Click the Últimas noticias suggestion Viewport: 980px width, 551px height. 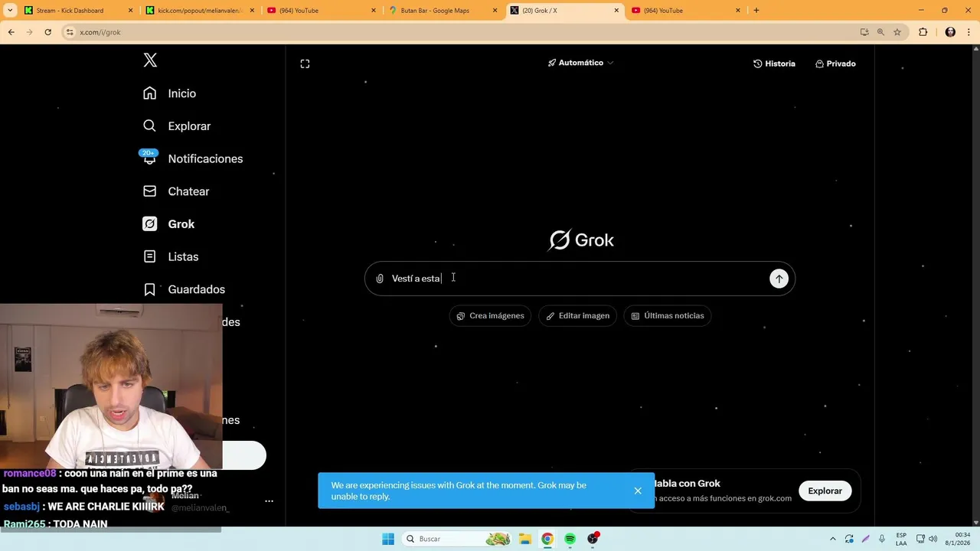[667, 316]
